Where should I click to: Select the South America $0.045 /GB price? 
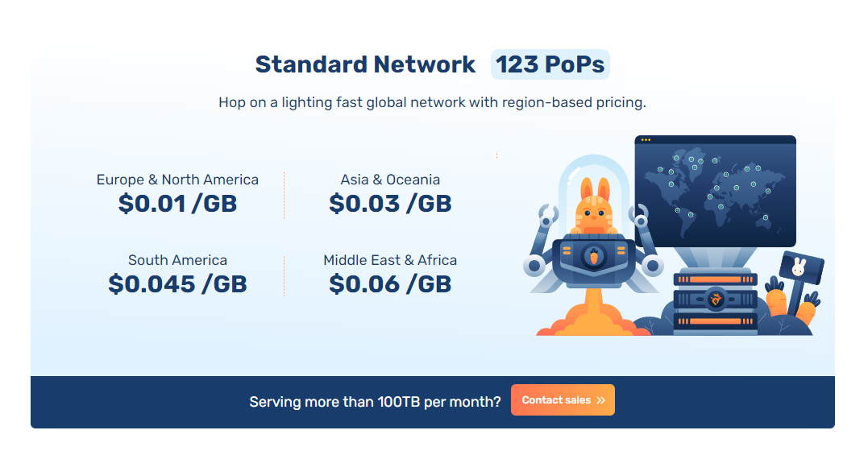[177, 283]
